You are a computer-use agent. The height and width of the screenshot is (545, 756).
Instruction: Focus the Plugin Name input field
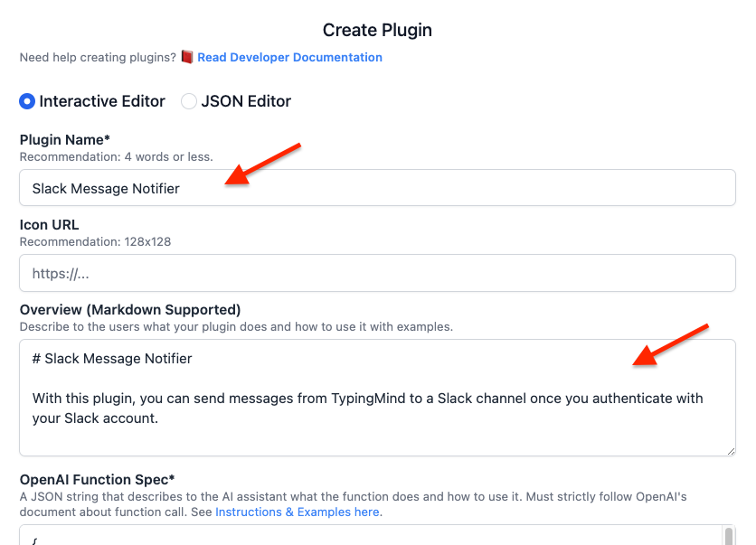[377, 187]
